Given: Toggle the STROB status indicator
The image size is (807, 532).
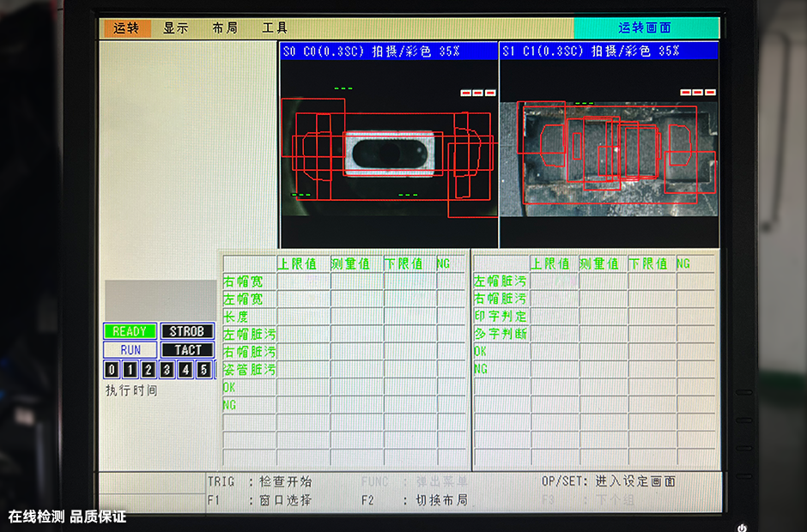Looking at the screenshot, I should coord(187,332).
